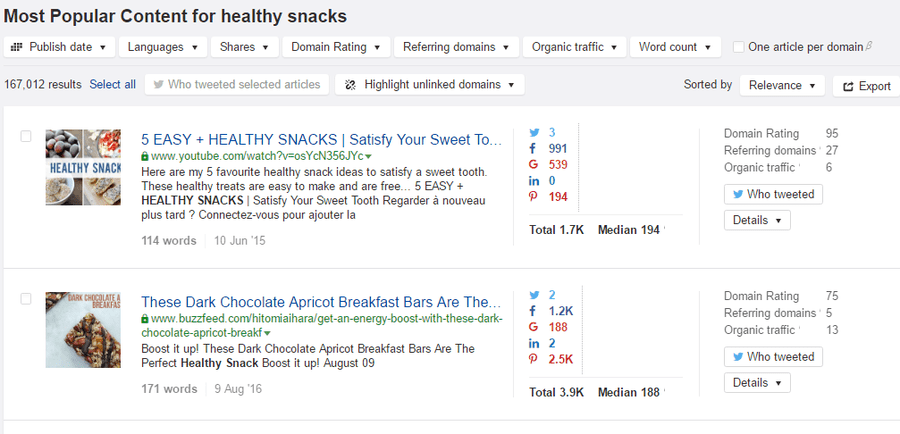Click the Google icon in the BuzzFeed result
Screen dimensions: 900x434
click(533, 327)
